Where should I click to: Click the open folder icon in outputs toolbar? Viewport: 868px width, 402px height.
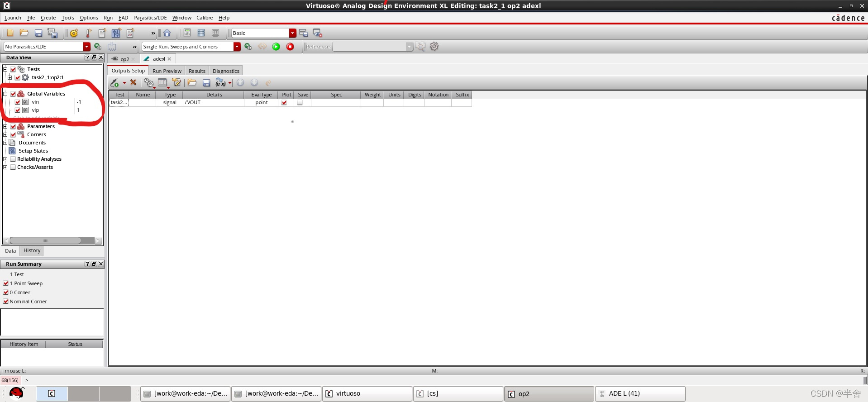[192, 82]
